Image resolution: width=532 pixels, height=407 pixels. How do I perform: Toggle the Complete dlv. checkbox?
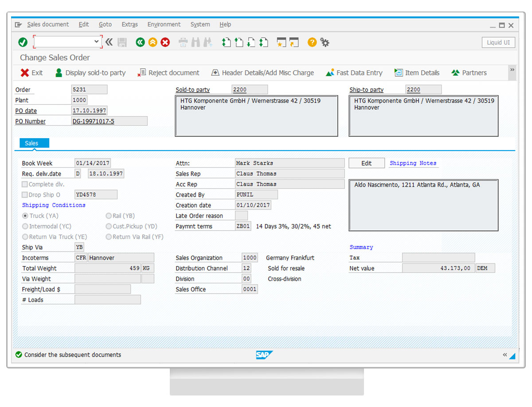pyautogui.click(x=25, y=184)
